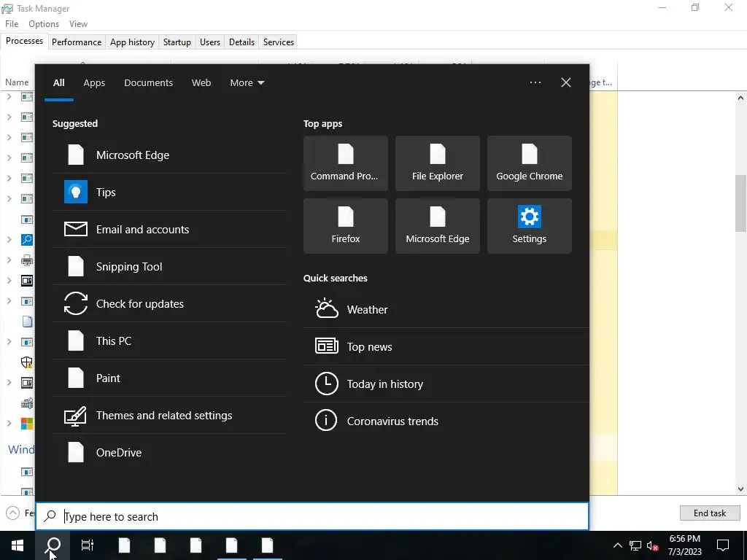747x560 pixels.
Task: Switch to the Documents search tab
Action: click(148, 83)
